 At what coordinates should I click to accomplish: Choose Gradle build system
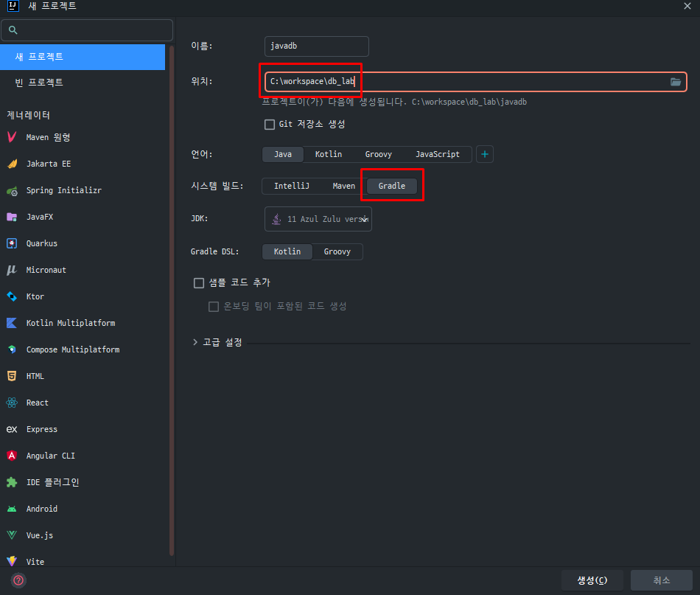click(391, 187)
